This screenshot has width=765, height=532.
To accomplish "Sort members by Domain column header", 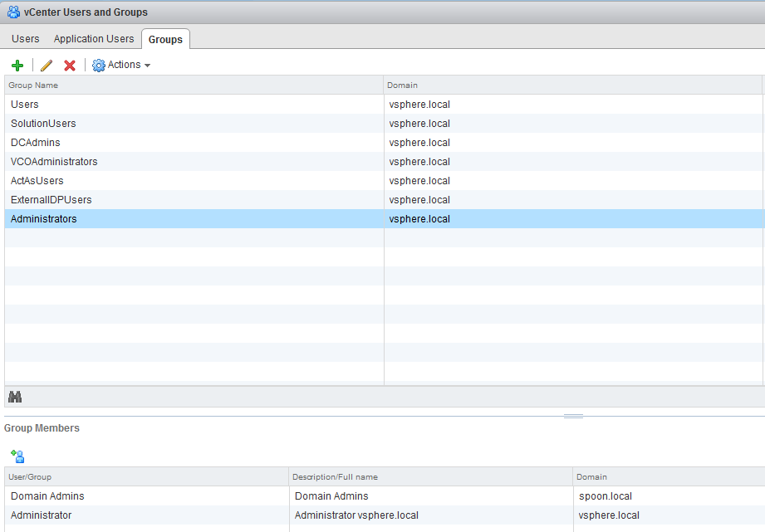I will pos(669,477).
